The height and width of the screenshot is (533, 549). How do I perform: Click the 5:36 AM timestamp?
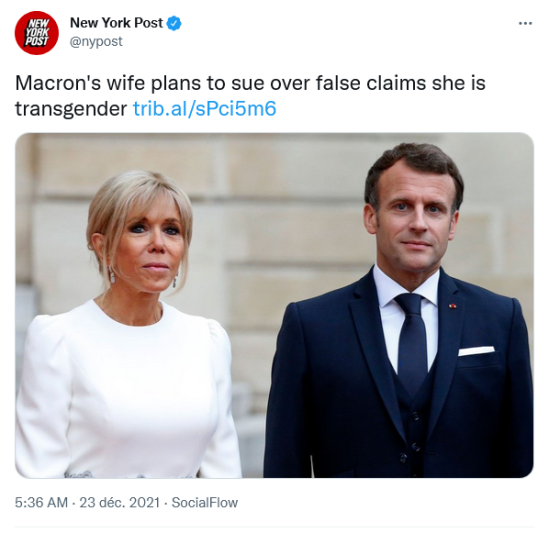41,503
